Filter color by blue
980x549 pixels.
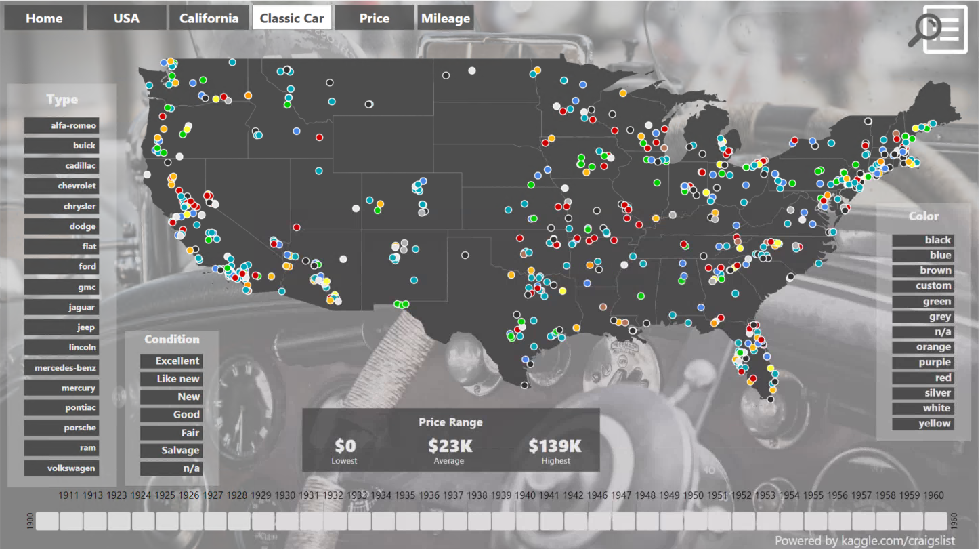[923, 256]
